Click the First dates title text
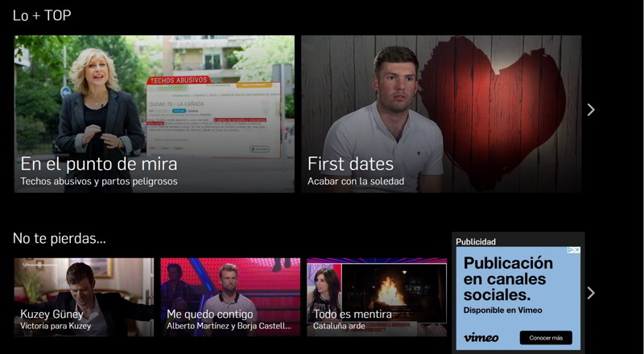The image size is (644, 354). [x=350, y=163]
